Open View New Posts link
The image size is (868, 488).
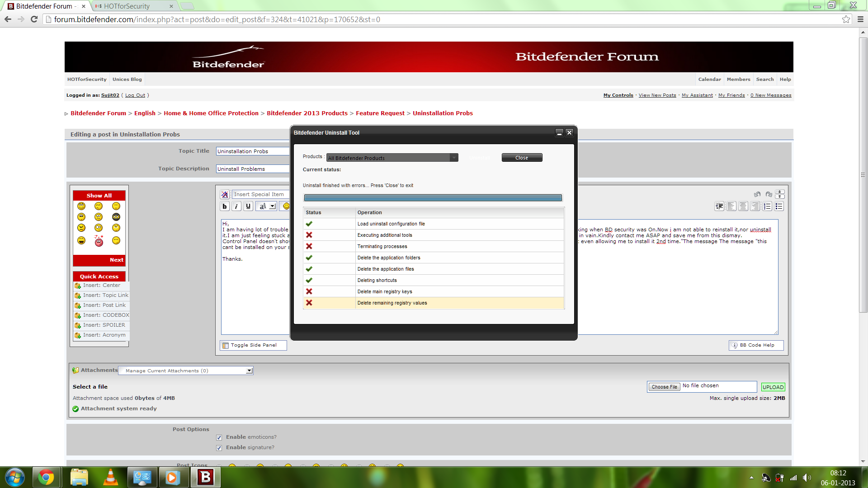[657, 95]
